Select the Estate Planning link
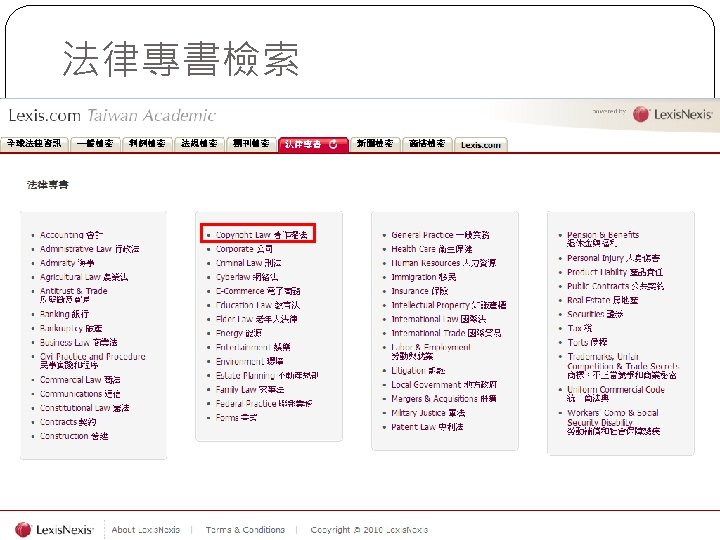This screenshot has width=720, height=540. pos(267,375)
